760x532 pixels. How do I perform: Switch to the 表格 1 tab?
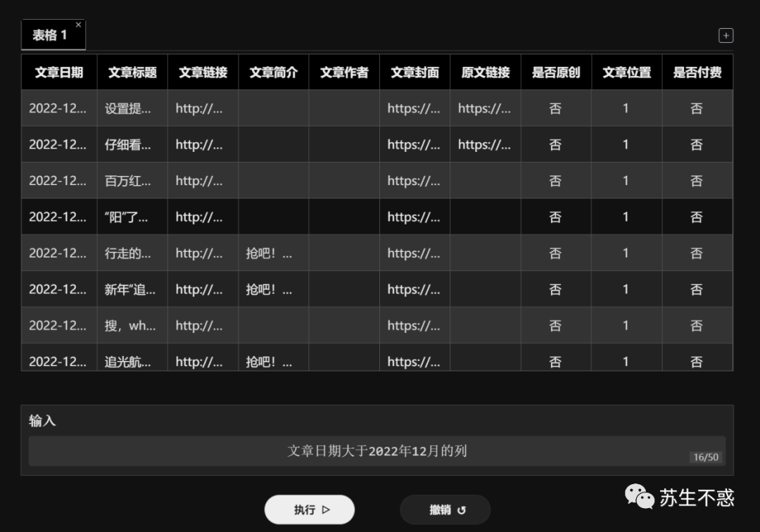click(48, 33)
